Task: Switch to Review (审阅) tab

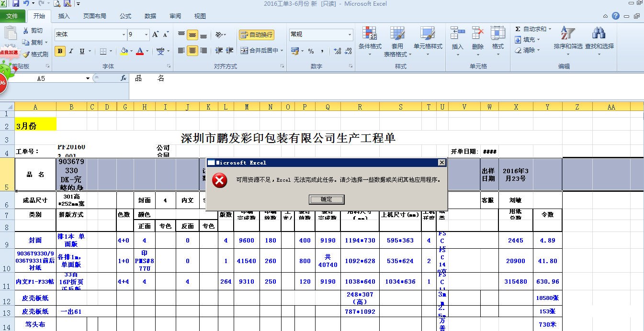Action: click(x=175, y=16)
